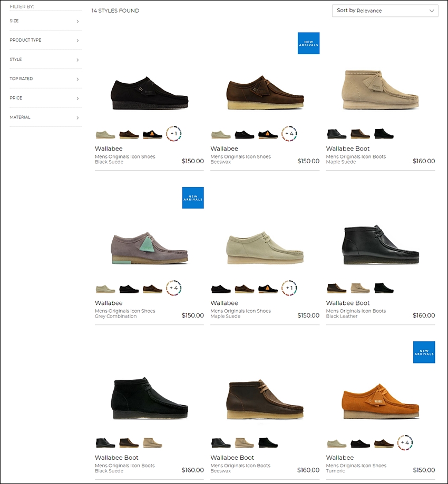The width and height of the screenshot is (448, 484).
Task: Pick maple swatch under Beeswax Wallabee shoe
Action: tap(221, 135)
